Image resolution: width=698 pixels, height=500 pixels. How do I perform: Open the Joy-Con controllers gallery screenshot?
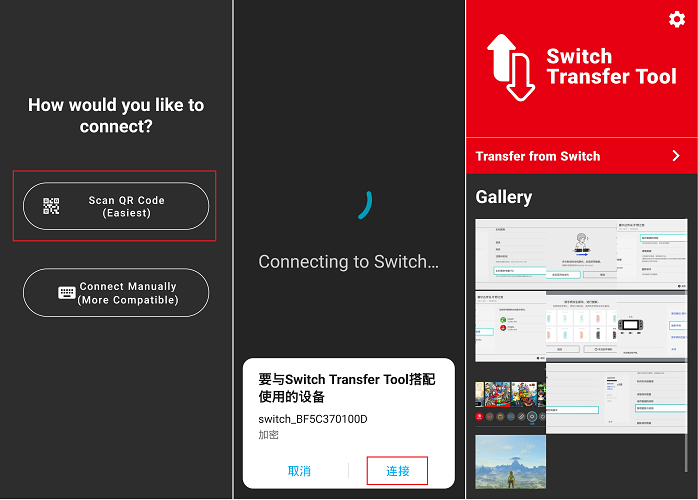pos(581,326)
